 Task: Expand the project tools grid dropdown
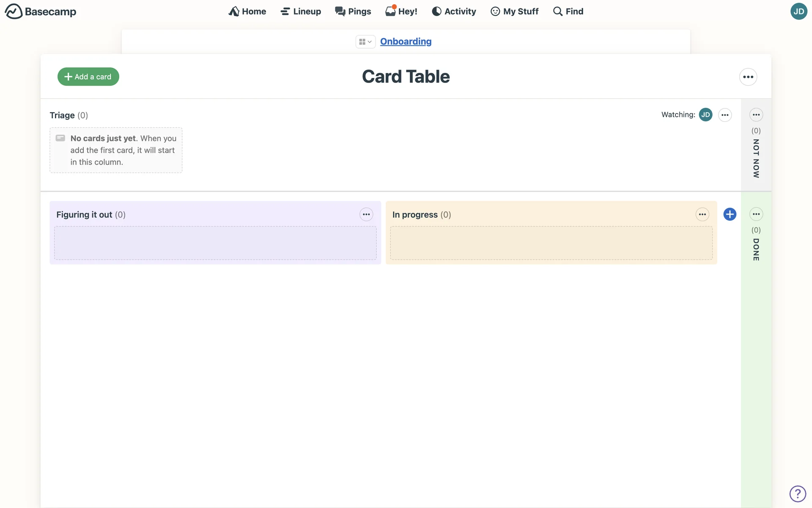(365, 41)
